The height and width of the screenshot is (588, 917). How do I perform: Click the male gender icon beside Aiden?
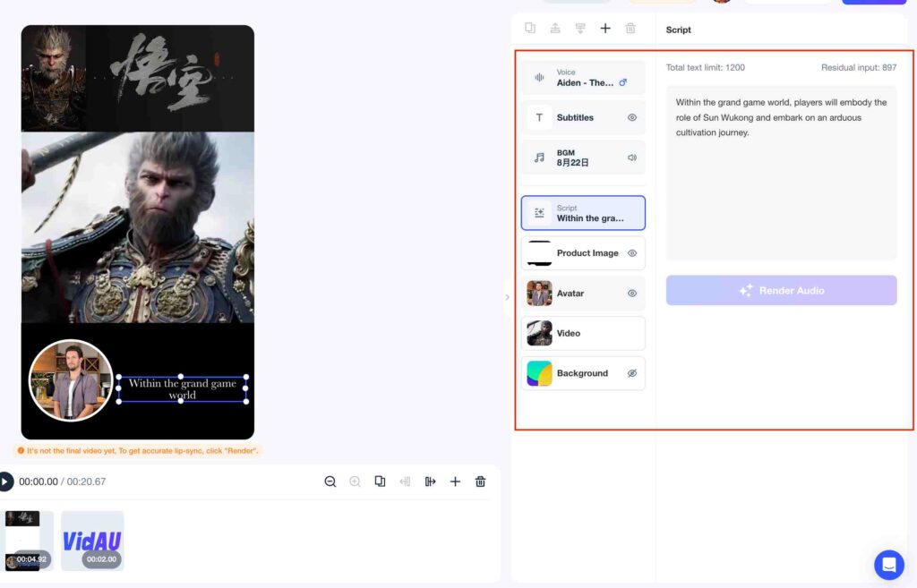[623, 82]
